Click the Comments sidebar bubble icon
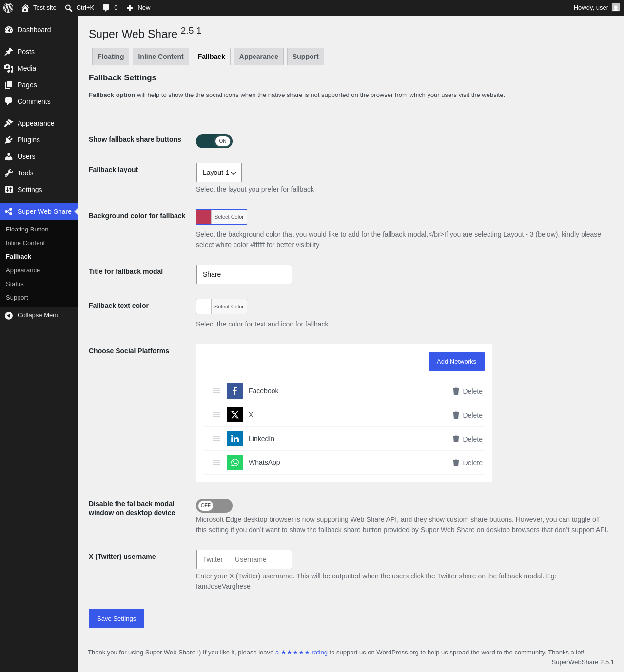 click(9, 101)
